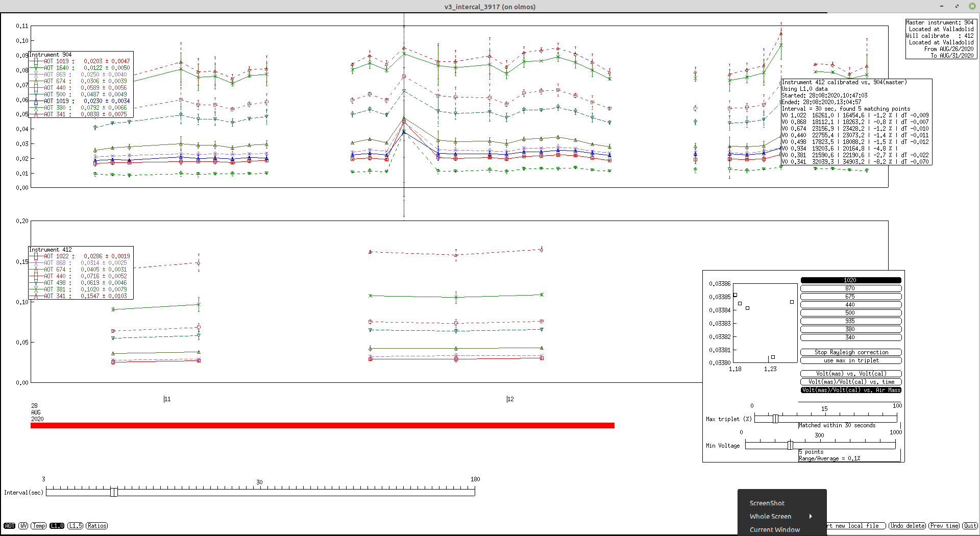
Task: Click 'AOT 869' legend row for Instrument 904
Action: tap(81, 75)
